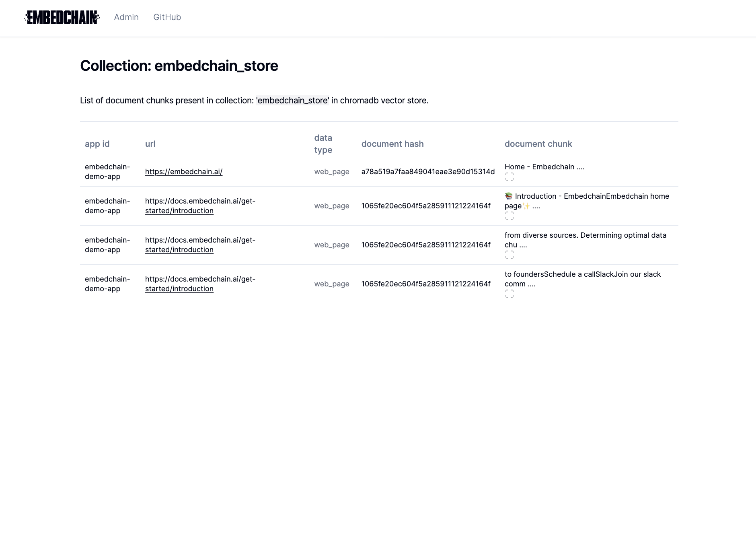Open the https://embedchain.ai/ link
The width and height of the screenshot is (756, 541).
pyautogui.click(x=184, y=172)
